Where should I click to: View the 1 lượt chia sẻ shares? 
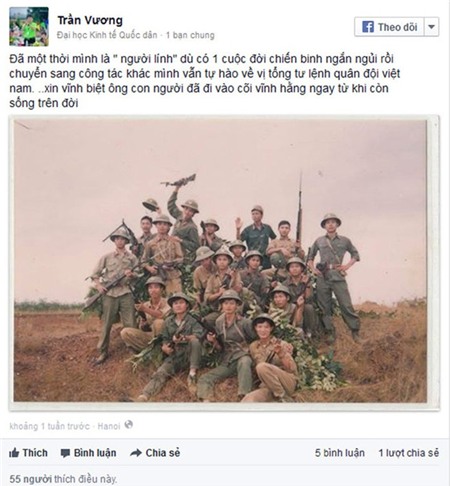[409, 453]
